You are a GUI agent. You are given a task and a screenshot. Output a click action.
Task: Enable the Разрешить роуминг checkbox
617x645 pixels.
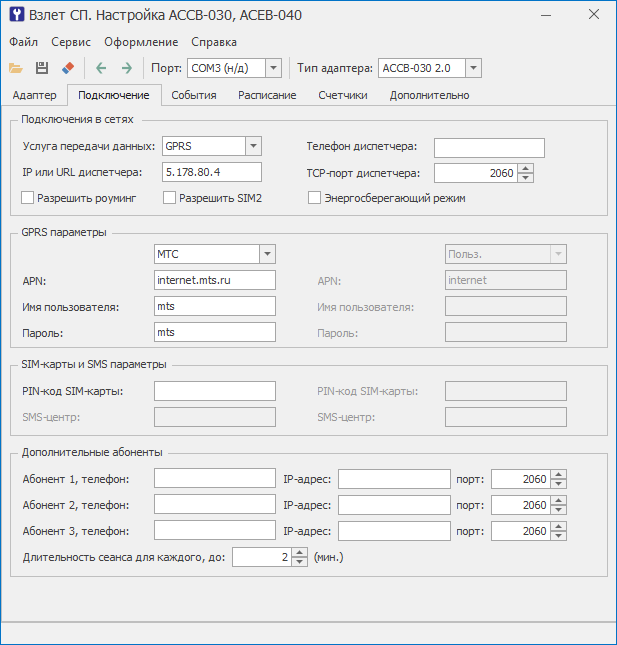[x=28, y=198]
